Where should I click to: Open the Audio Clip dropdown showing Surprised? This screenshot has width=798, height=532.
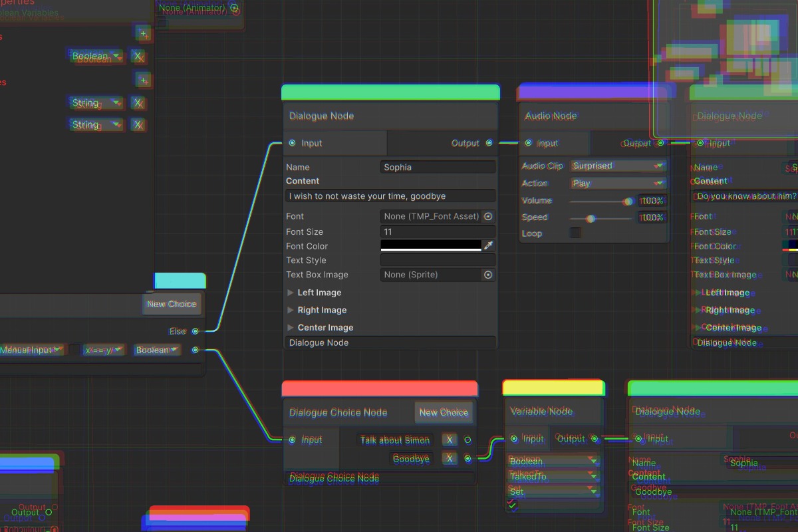click(x=618, y=166)
